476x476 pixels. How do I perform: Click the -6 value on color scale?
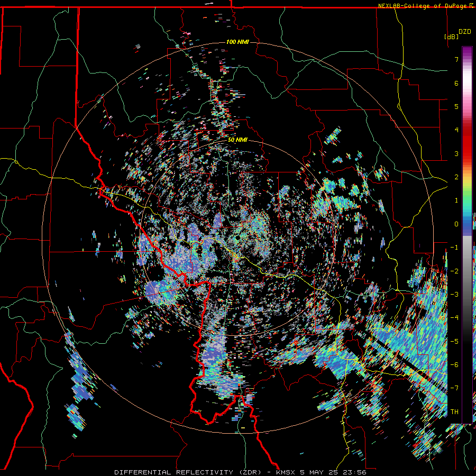pyautogui.click(x=454, y=365)
